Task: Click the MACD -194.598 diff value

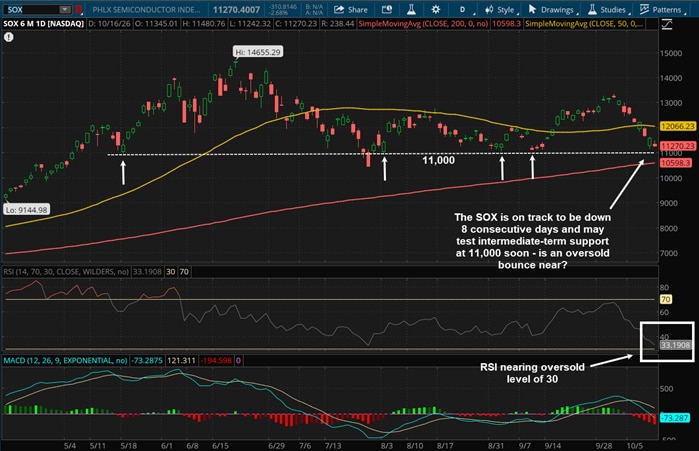Action: [x=216, y=360]
